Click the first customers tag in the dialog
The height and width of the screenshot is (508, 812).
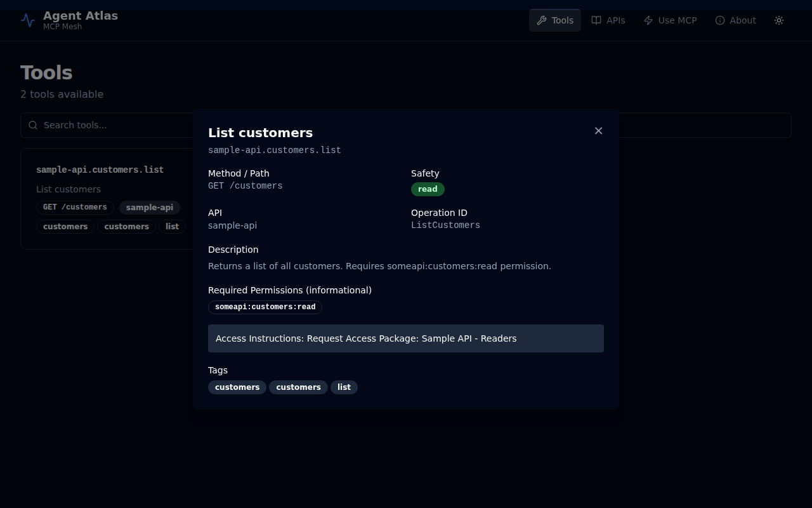pyautogui.click(x=237, y=387)
